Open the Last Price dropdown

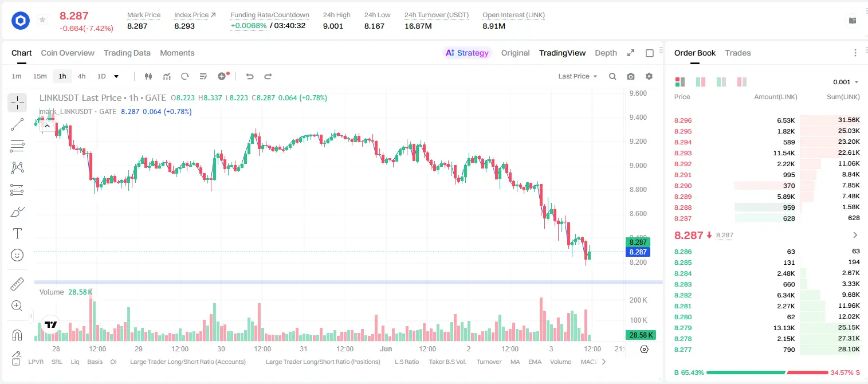578,76
